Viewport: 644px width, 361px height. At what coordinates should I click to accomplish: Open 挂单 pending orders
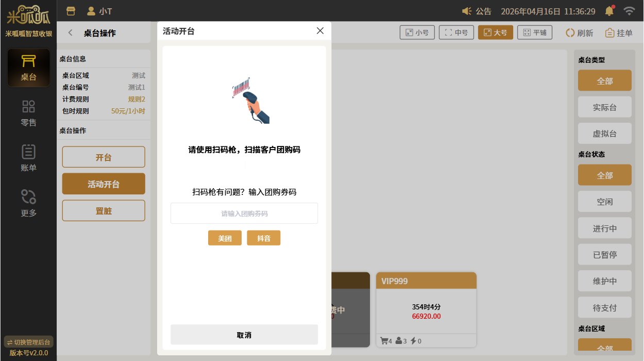click(x=619, y=33)
